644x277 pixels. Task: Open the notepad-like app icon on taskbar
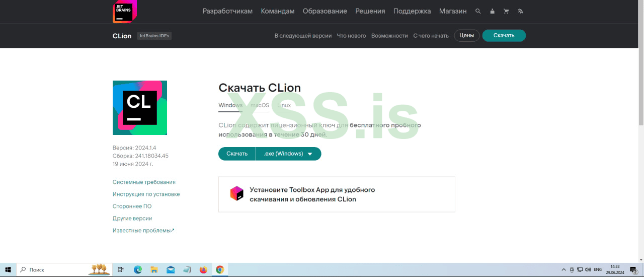187,270
